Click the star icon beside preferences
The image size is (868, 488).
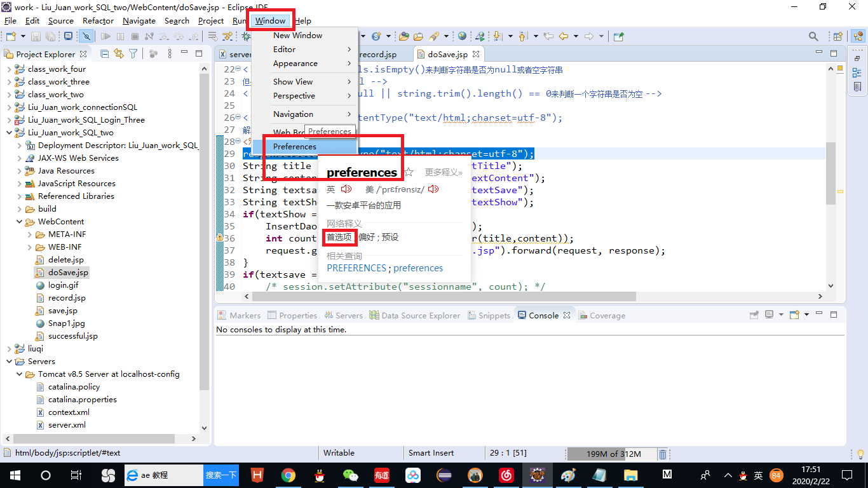click(409, 172)
